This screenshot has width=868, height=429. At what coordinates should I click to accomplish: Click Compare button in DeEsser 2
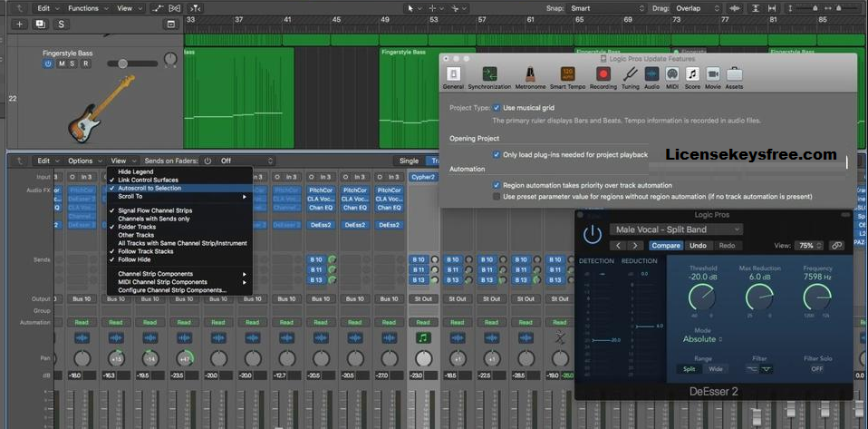click(x=666, y=246)
